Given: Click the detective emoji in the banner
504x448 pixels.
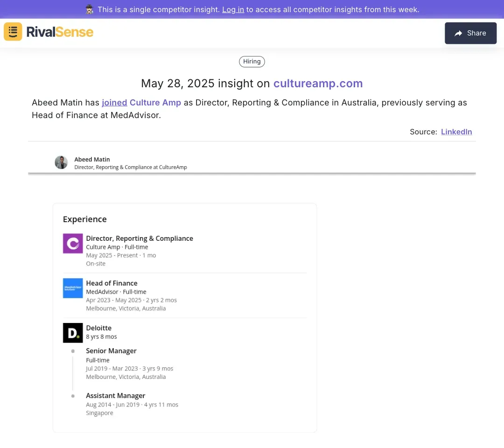Looking at the screenshot, I should pos(90,10).
